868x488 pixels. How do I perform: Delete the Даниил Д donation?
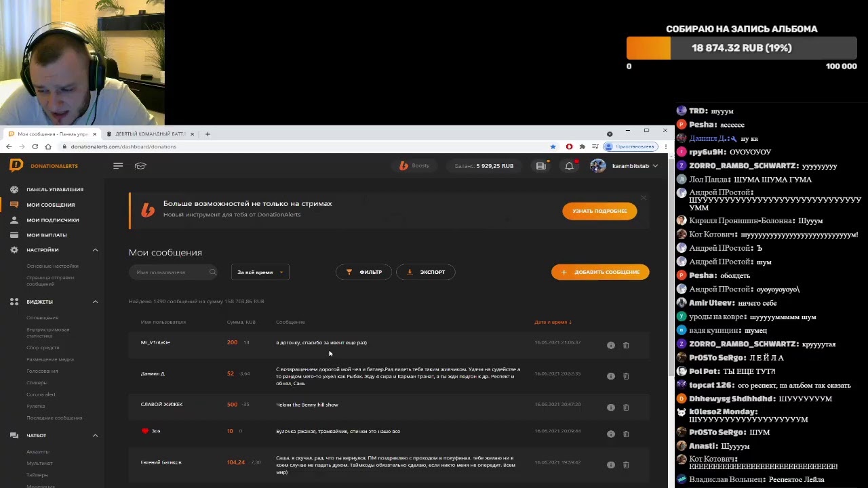pos(626,376)
